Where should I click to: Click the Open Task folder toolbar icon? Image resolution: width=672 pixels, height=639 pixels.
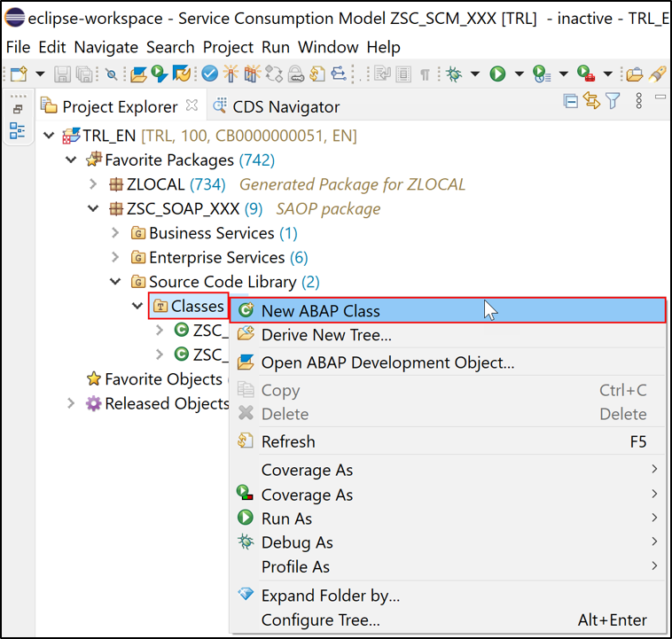(634, 74)
